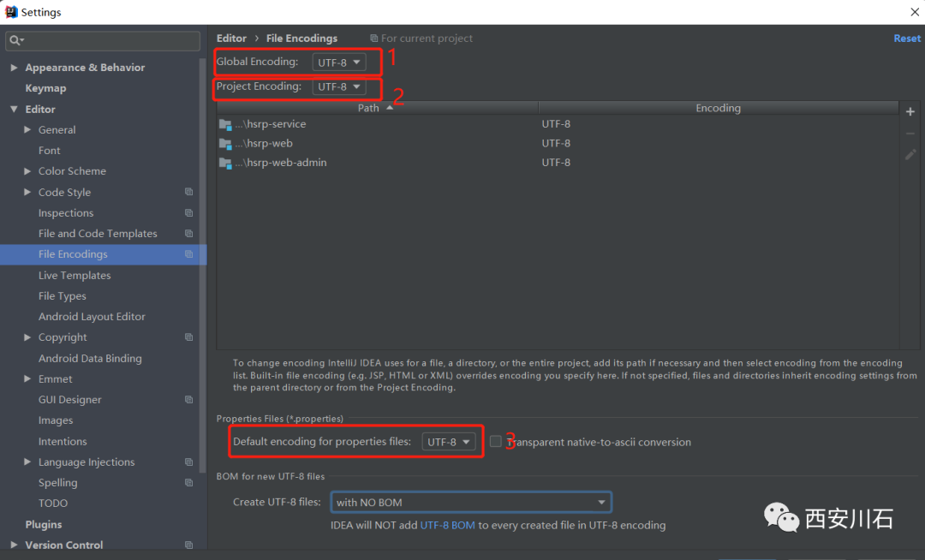
Task: Click the settings tree scrollbar
Action: click(x=203, y=265)
